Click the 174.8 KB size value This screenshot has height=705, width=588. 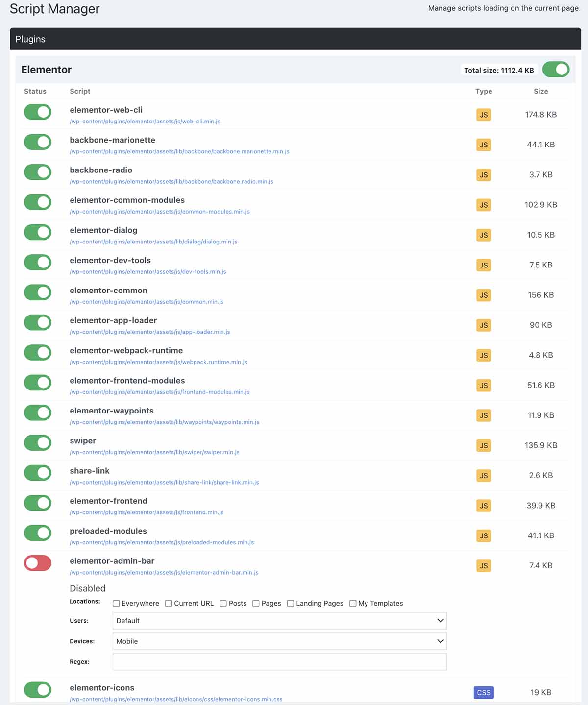541,115
